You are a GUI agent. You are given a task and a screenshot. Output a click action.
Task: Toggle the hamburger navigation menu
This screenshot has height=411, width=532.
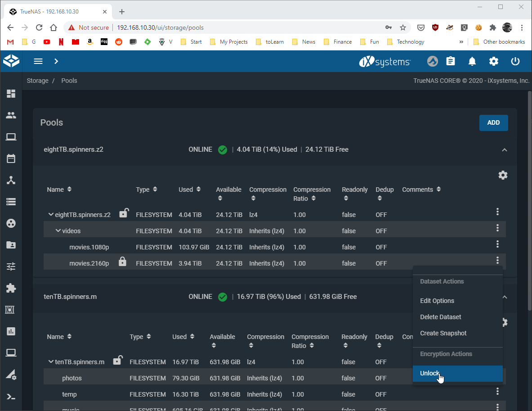(x=38, y=61)
